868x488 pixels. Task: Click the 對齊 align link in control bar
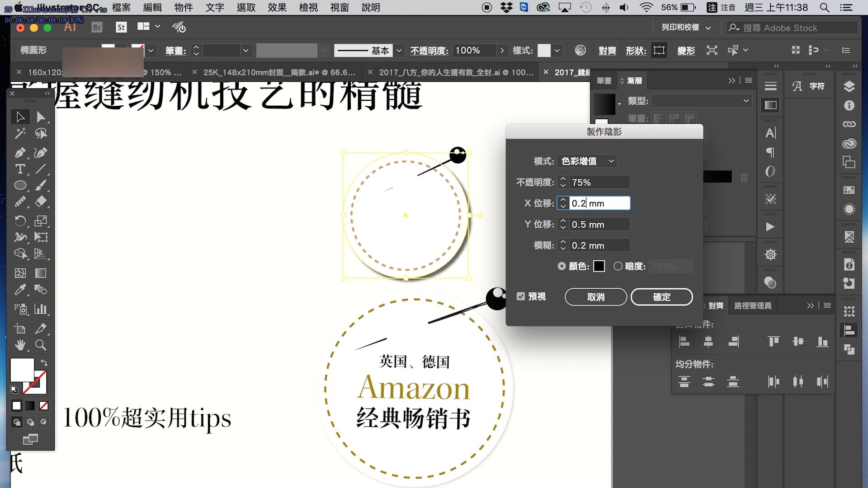[607, 51]
